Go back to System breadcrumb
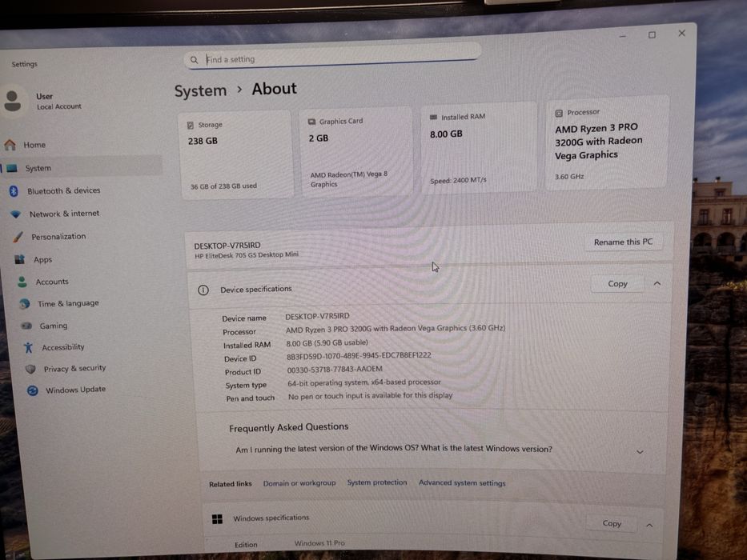 point(200,90)
